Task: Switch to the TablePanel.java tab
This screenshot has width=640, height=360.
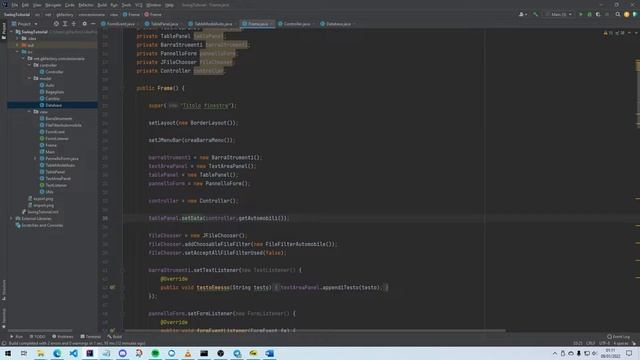Action: pos(164,24)
